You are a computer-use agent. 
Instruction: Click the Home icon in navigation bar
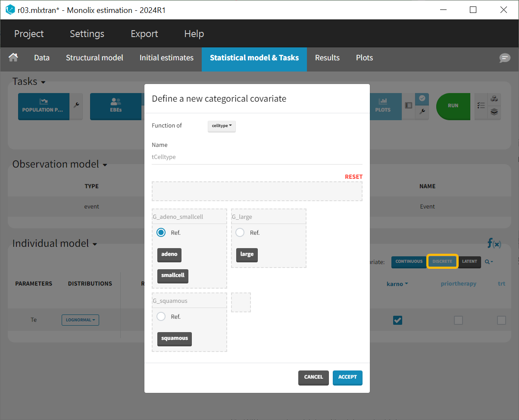tap(13, 58)
